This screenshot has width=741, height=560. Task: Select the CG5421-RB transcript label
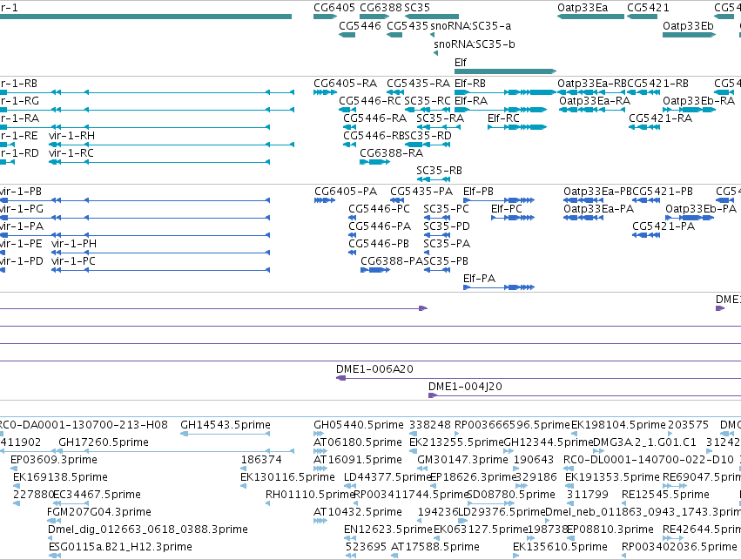click(x=657, y=84)
